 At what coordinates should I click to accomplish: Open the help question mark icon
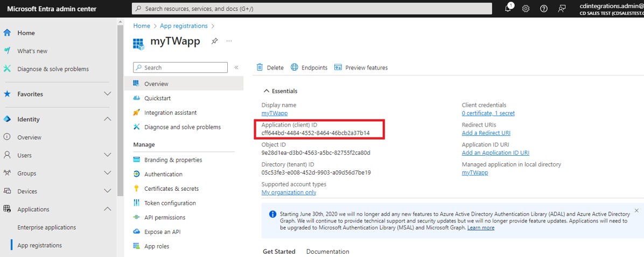(544, 9)
